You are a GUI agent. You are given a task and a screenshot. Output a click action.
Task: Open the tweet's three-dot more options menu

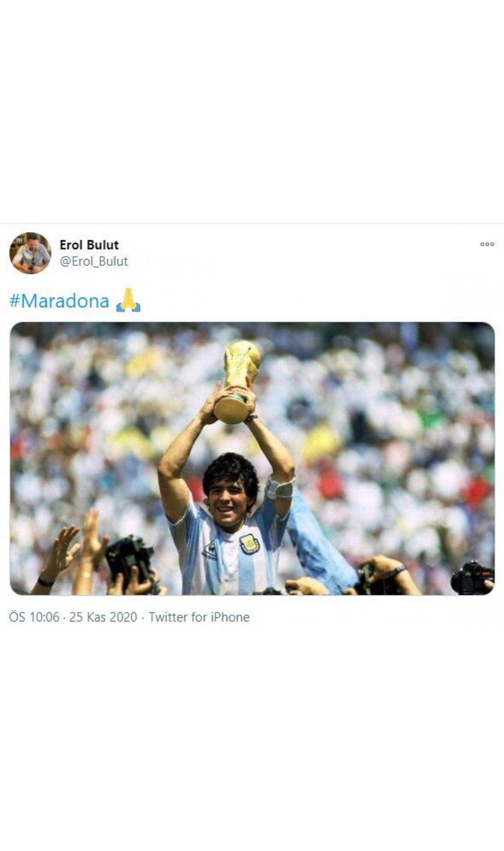click(x=486, y=244)
